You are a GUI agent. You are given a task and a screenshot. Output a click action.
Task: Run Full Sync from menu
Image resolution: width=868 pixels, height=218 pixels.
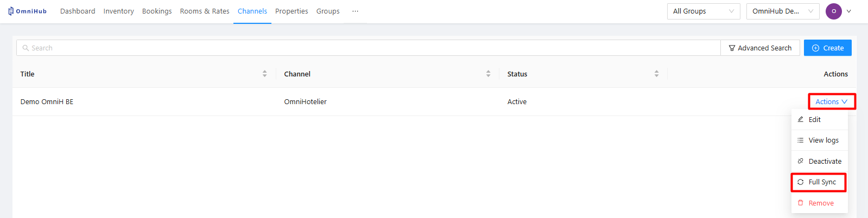click(x=819, y=182)
